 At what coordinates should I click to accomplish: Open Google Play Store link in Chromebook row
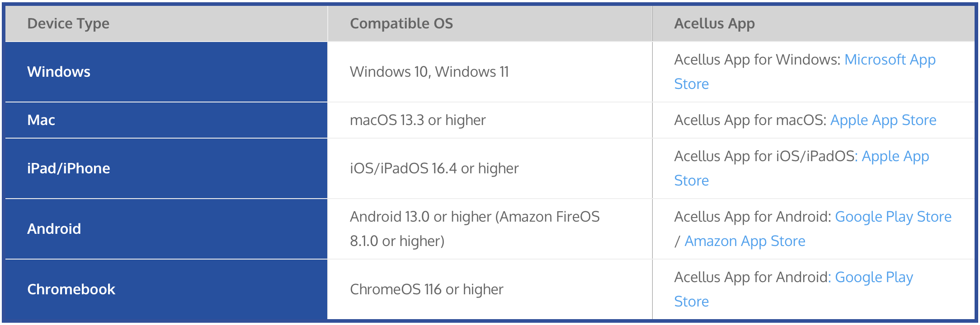tap(873, 278)
